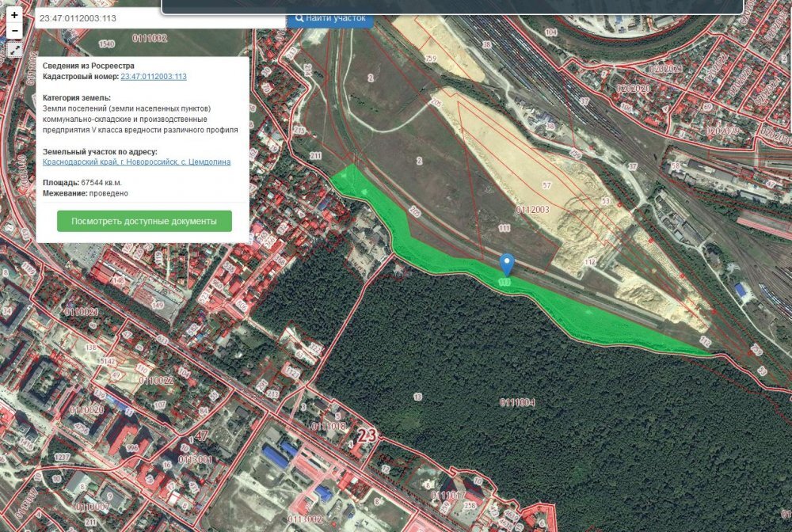Viewport: 792px width, 532px height.
Task: Click parcel label 148 on map
Action: (118, 280)
